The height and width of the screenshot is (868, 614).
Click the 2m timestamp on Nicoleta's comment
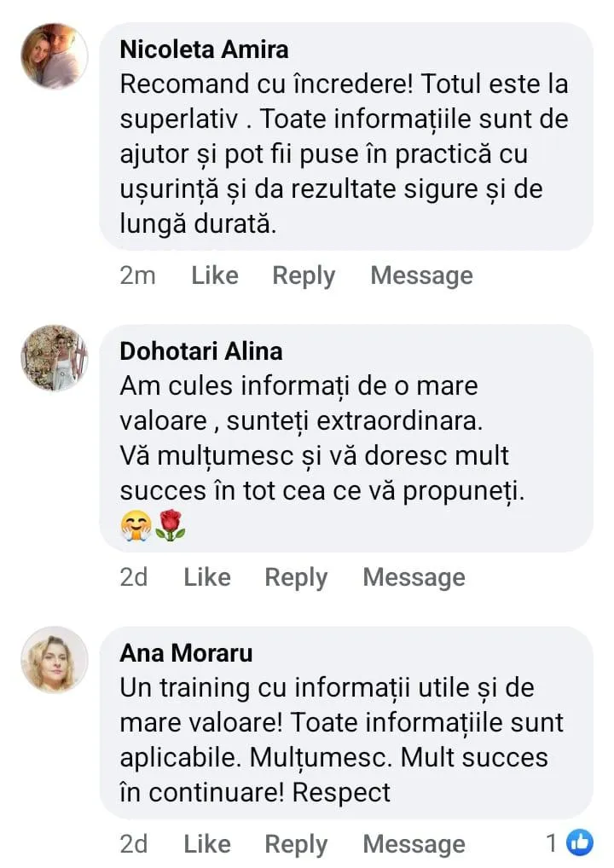tap(137, 275)
